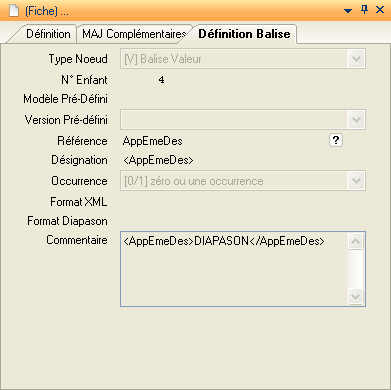Click the document icon in title bar
The image size is (391, 390).
click(x=14, y=11)
